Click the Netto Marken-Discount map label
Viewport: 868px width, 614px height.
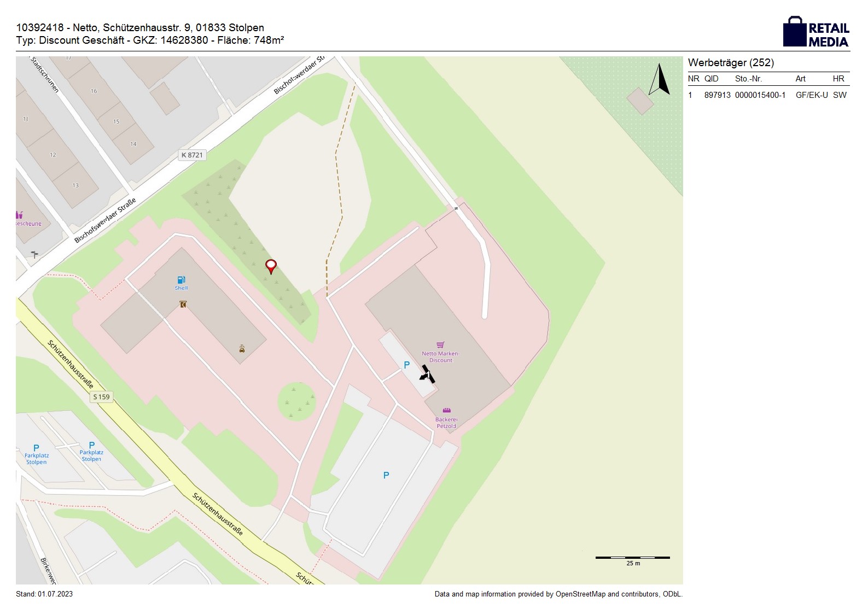click(x=440, y=357)
